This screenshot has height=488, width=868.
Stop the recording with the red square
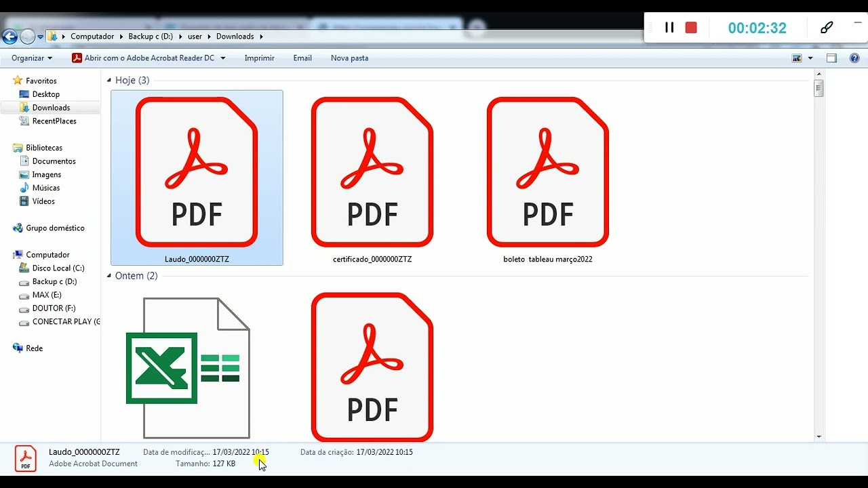(x=691, y=28)
